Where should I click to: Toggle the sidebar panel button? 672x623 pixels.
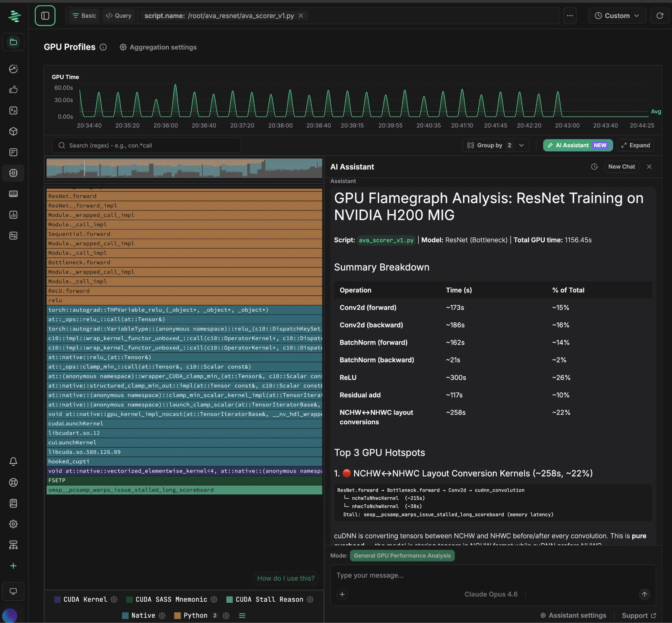point(45,15)
